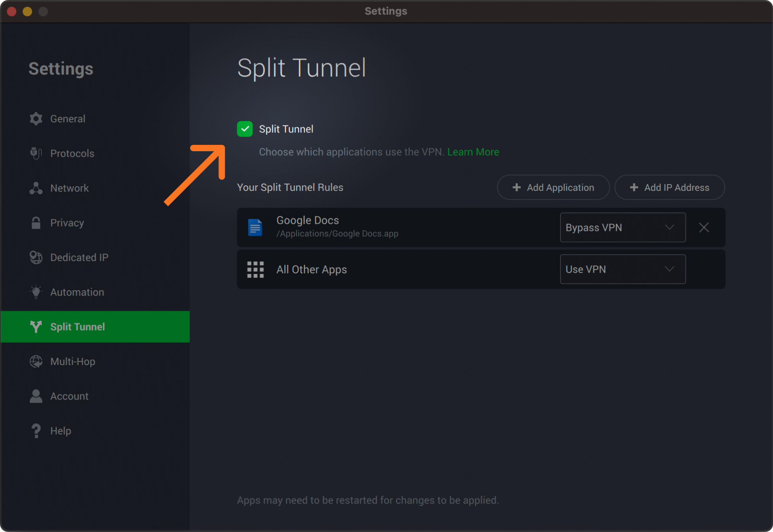Select the Split Tunnel sidebar item
The height and width of the screenshot is (532, 773).
(78, 327)
